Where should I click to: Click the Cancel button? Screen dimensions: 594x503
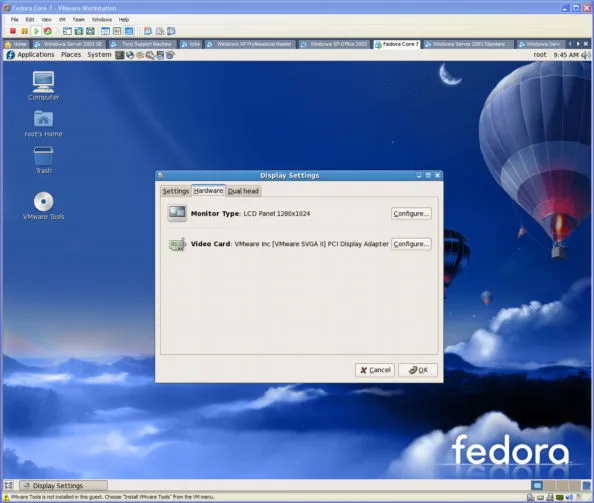pyautogui.click(x=375, y=370)
